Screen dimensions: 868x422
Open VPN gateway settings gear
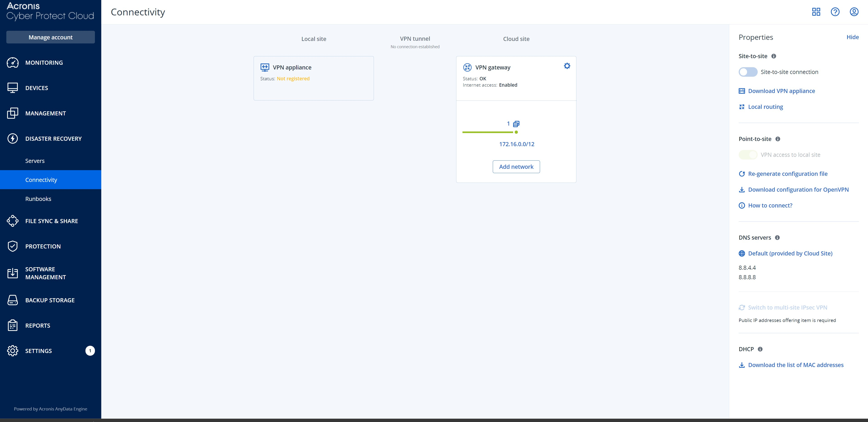coord(567,66)
